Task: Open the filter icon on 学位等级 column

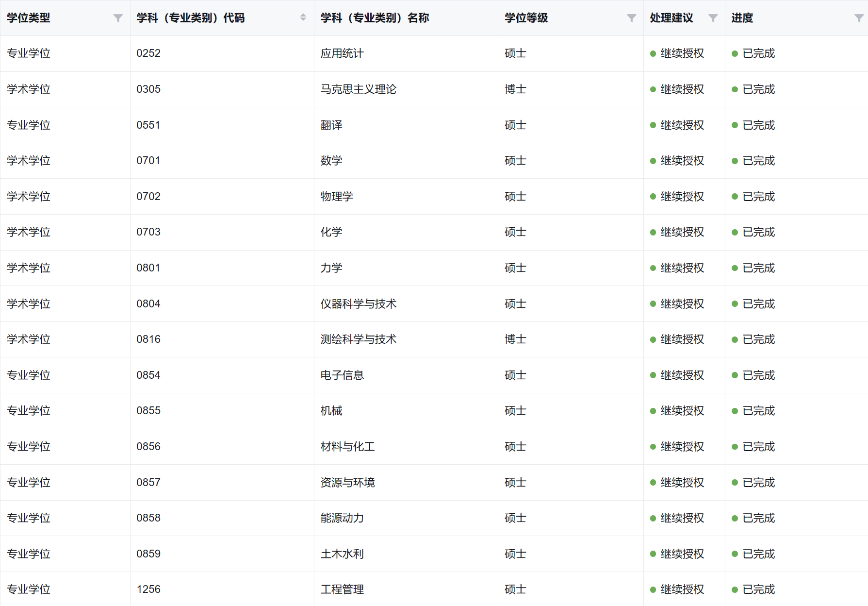Action: click(631, 18)
